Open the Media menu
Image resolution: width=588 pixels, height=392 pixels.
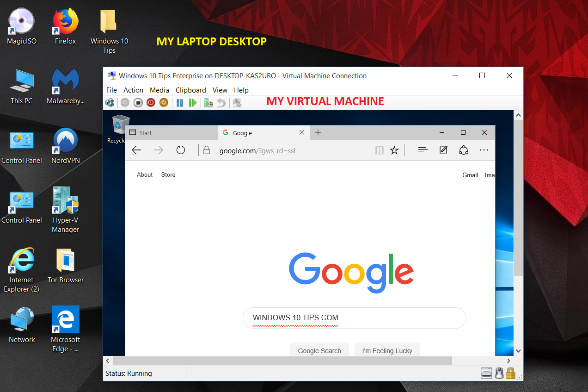click(x=159, y=90)
